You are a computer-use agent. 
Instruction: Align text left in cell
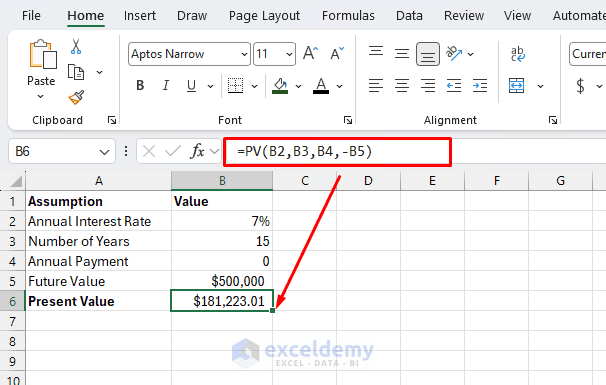(x=376, y=85)
